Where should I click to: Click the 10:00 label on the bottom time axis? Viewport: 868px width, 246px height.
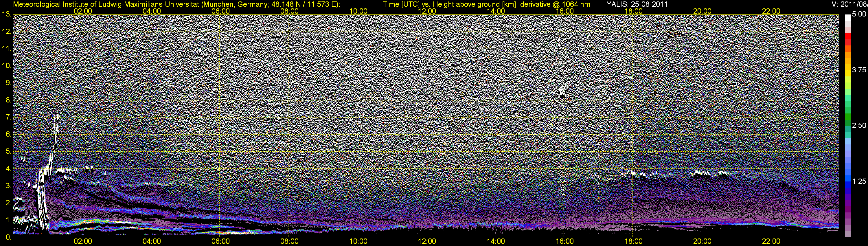pyautogui.click(x=358, y=241)
